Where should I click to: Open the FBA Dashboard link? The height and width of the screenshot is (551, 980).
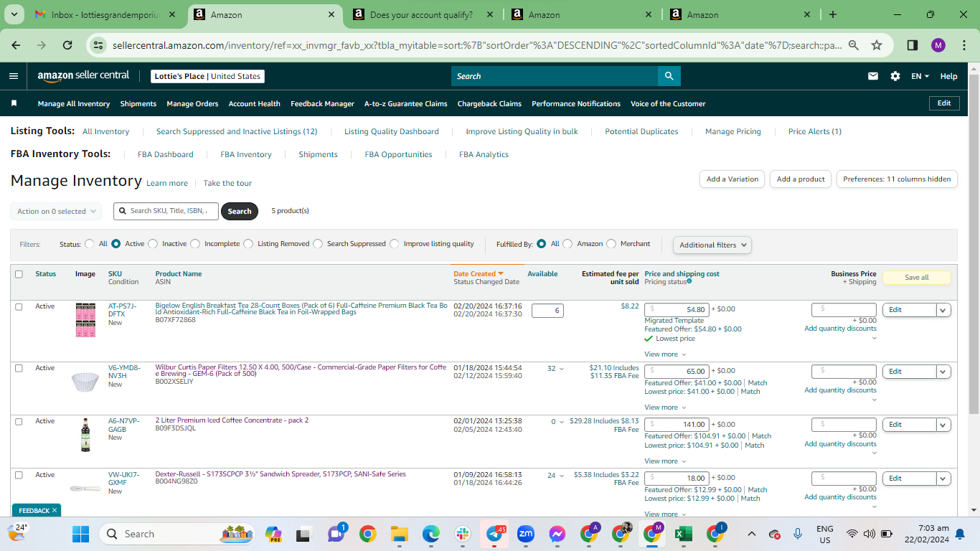(x=166, y=154)
